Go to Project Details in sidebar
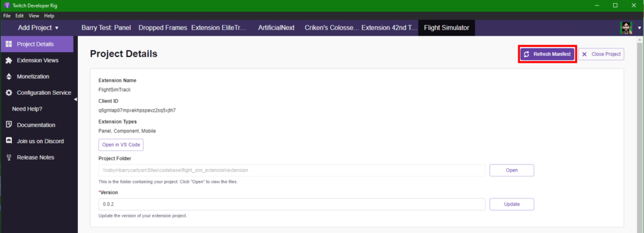Screen dimensions: 644x233 click(37, 45)
